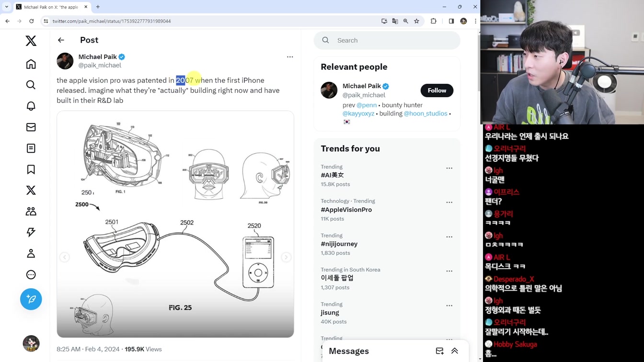Image resolution: width=644 pixels, height=362 pixels.
Task: Open Lists icon in sidebar
Action: coord(31,148)
